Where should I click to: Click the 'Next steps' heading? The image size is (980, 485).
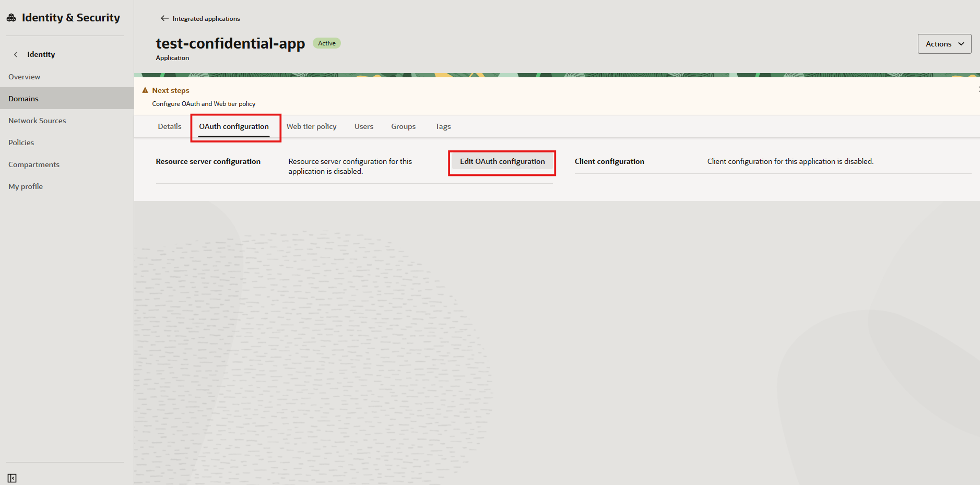point(171,90)
